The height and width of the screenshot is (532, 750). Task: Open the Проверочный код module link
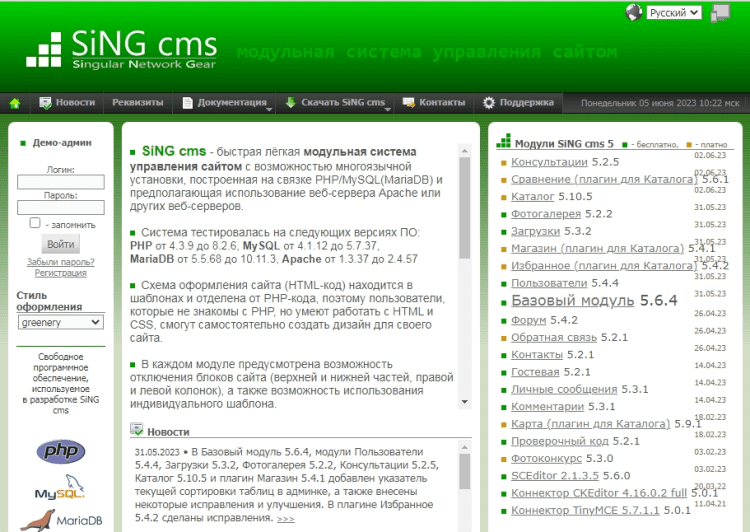pos(560,441)
